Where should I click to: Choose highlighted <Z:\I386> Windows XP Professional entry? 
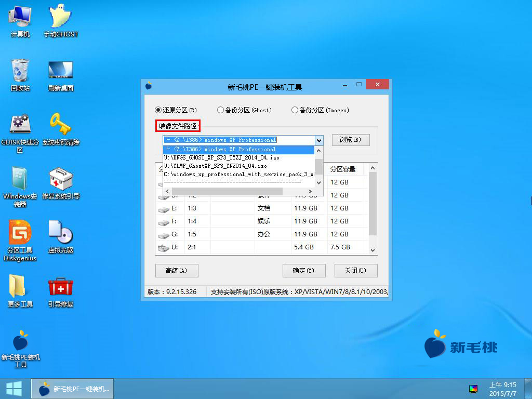click(239, 149)
